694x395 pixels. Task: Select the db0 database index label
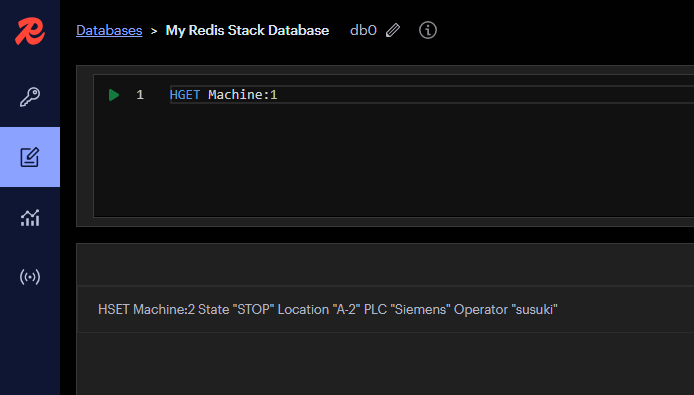tap(363, 30)
